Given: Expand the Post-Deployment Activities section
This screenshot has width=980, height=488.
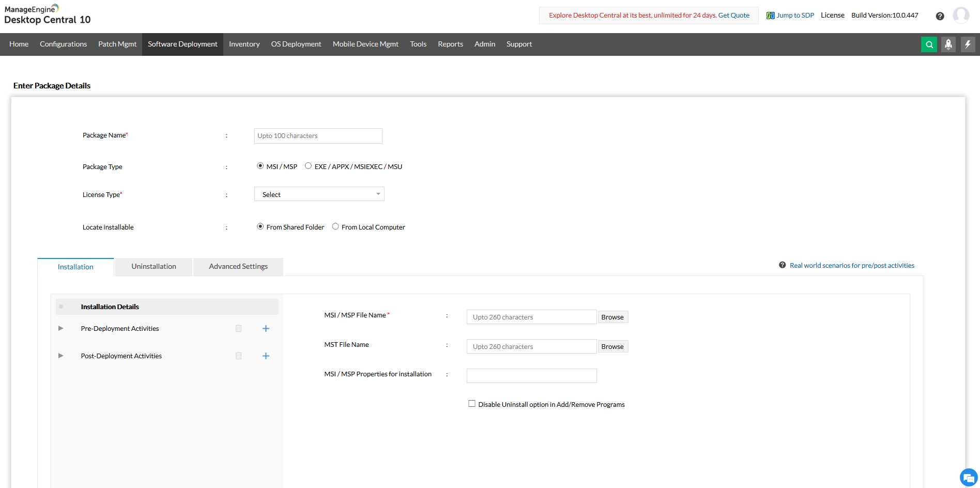Looking at the screenshot, I should pyautogui.click(x=60, y=356).
